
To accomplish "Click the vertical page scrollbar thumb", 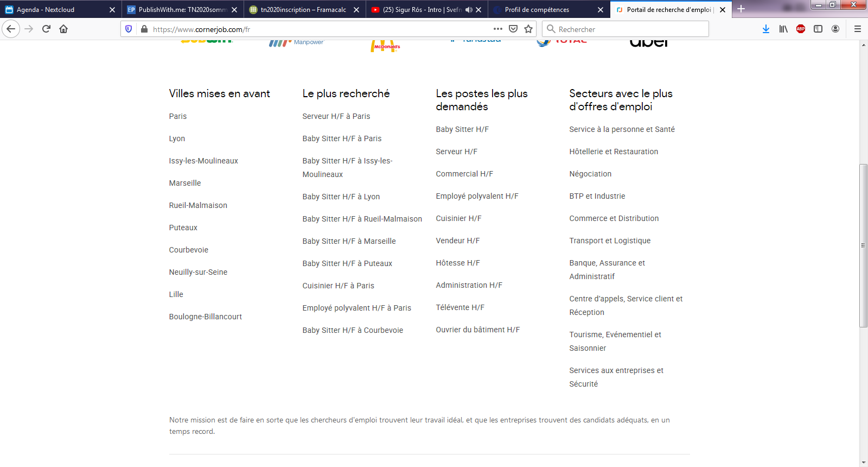I will (x=863, y=244).
